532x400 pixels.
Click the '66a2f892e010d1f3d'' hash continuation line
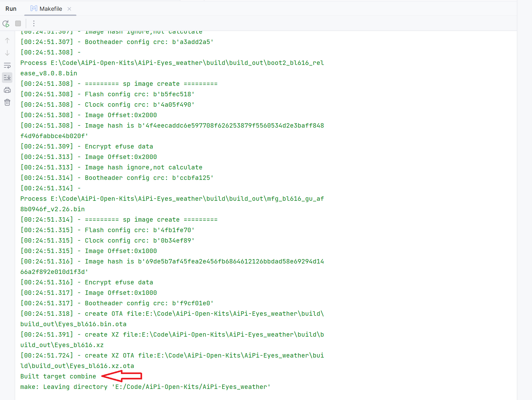point(54,272)
